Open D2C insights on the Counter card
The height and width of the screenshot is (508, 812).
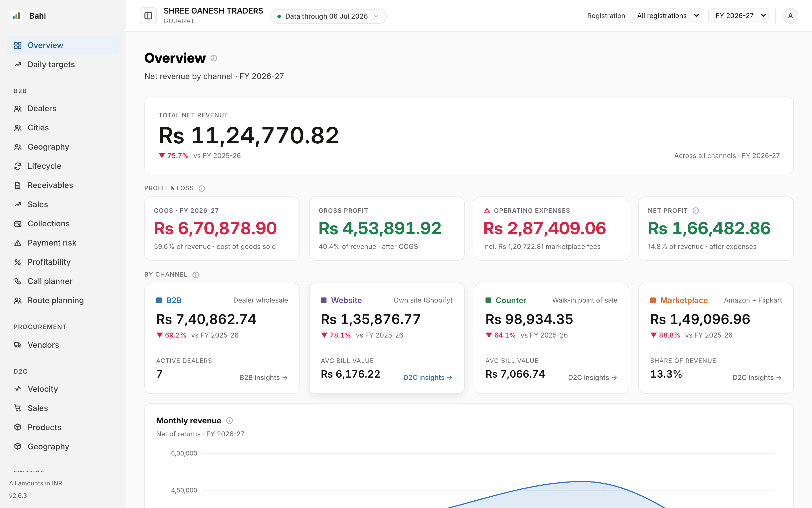(593, 378)
